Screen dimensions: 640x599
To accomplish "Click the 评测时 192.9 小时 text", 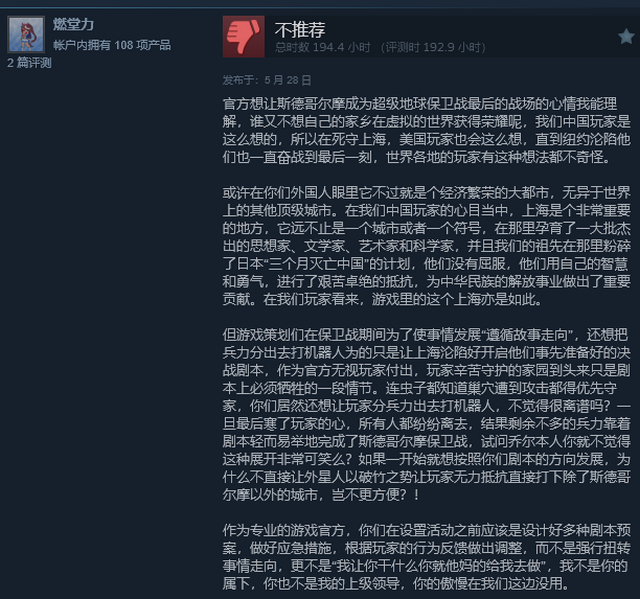I will pyautogui.click(x=433, y=47).
